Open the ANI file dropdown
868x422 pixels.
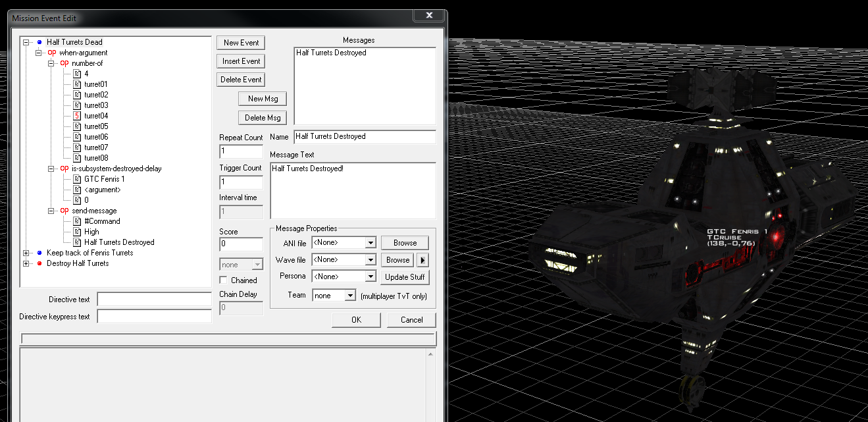[370, 243]
